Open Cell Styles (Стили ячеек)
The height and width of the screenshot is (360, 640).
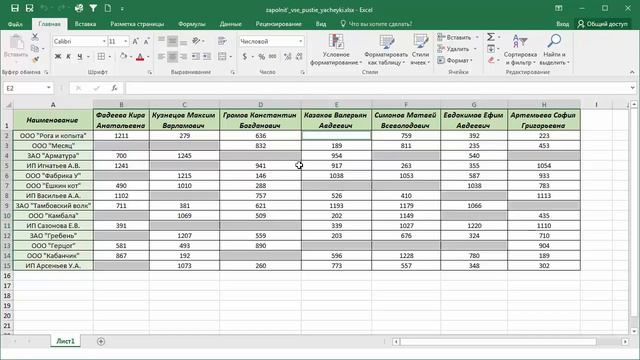(420, 50)
